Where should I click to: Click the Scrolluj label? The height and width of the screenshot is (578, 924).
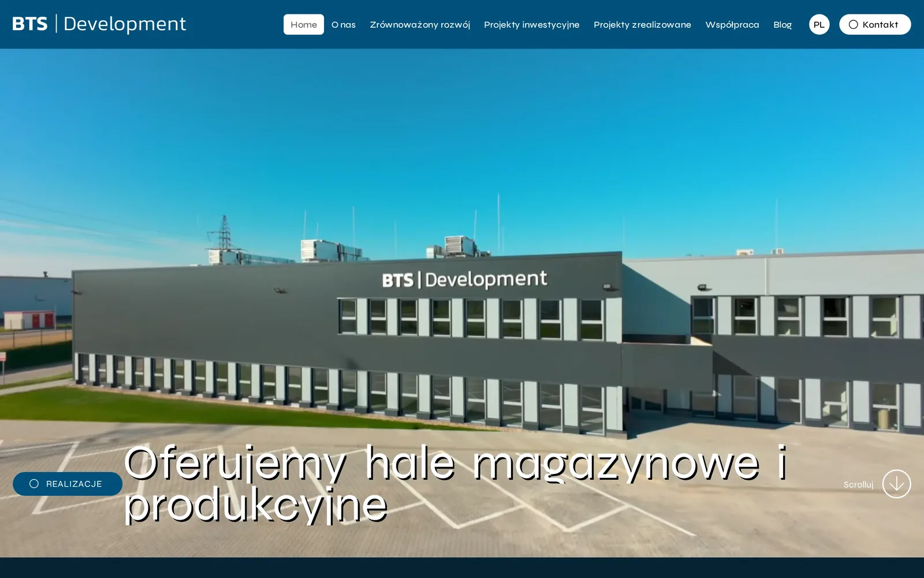[858, 484]
